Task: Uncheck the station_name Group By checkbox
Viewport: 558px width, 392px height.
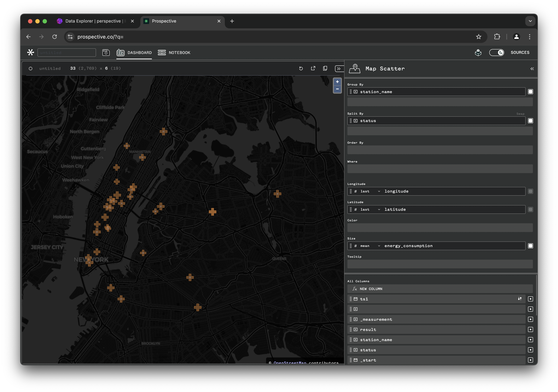Action: click(530, 92)
